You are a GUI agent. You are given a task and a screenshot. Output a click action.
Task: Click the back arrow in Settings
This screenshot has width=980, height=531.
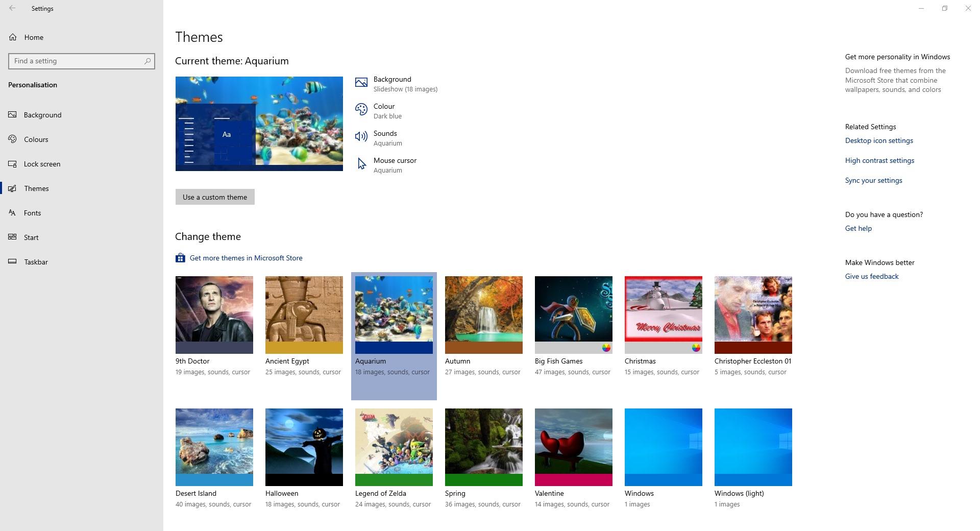[12, 8]
